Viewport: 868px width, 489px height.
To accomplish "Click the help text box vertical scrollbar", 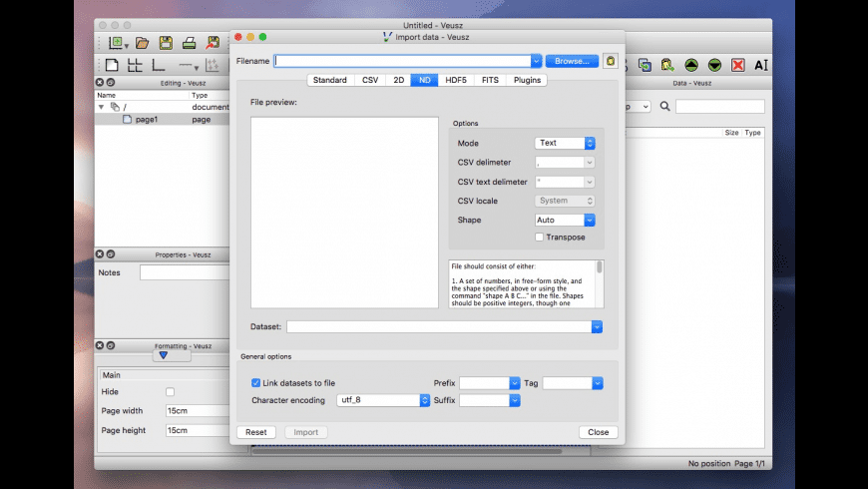I will pos(600,283).
